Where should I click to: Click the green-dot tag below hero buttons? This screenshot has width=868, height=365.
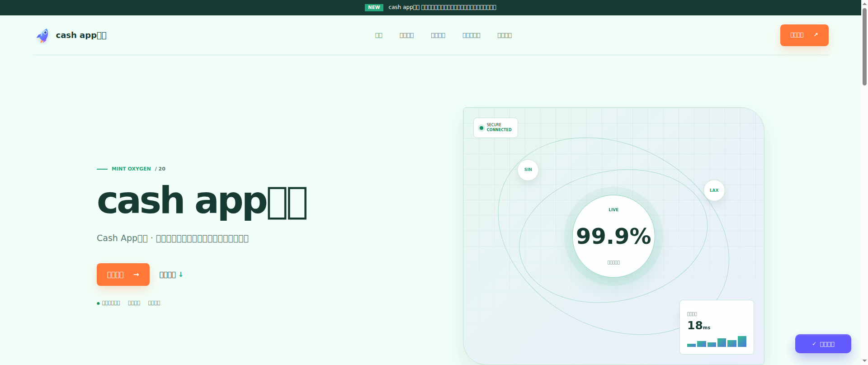click(x=108, y=303)
